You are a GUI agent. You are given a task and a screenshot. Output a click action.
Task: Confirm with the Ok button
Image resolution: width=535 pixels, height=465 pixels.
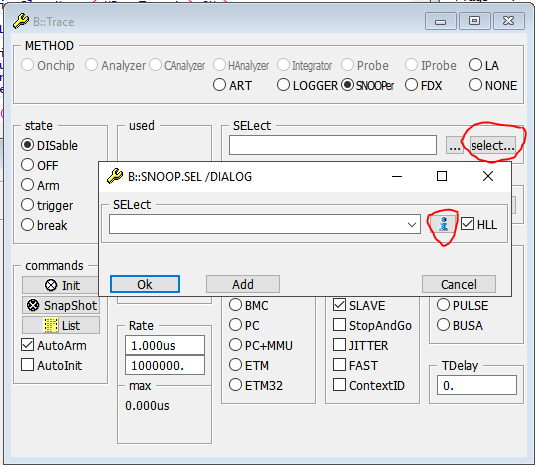click(145, 284)
